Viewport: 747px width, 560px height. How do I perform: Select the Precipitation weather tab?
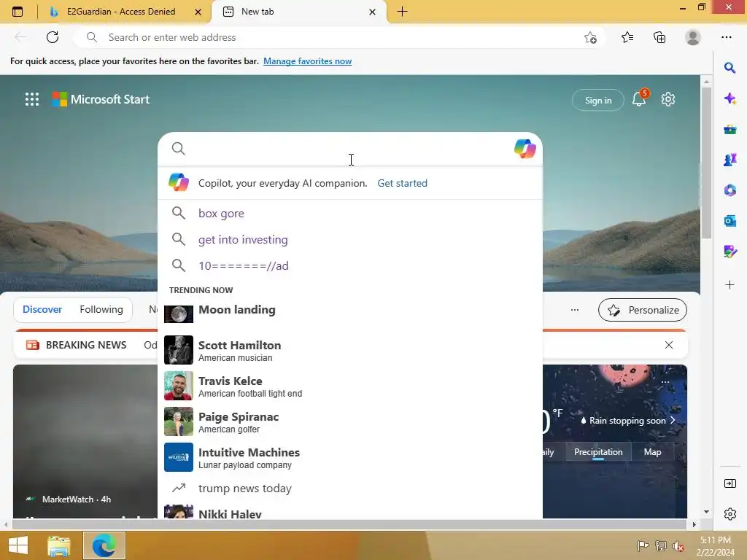(598, 452)
